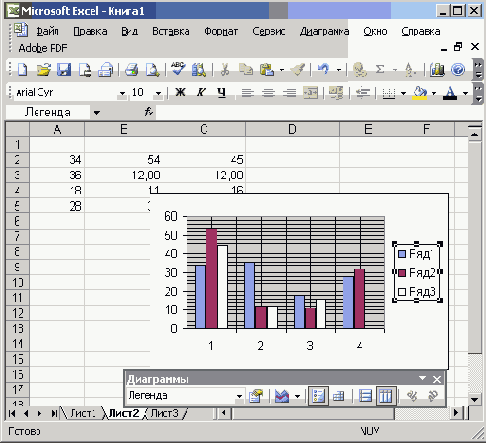
Task: Run the spelling check ABC icon
Action: [178, 69]
